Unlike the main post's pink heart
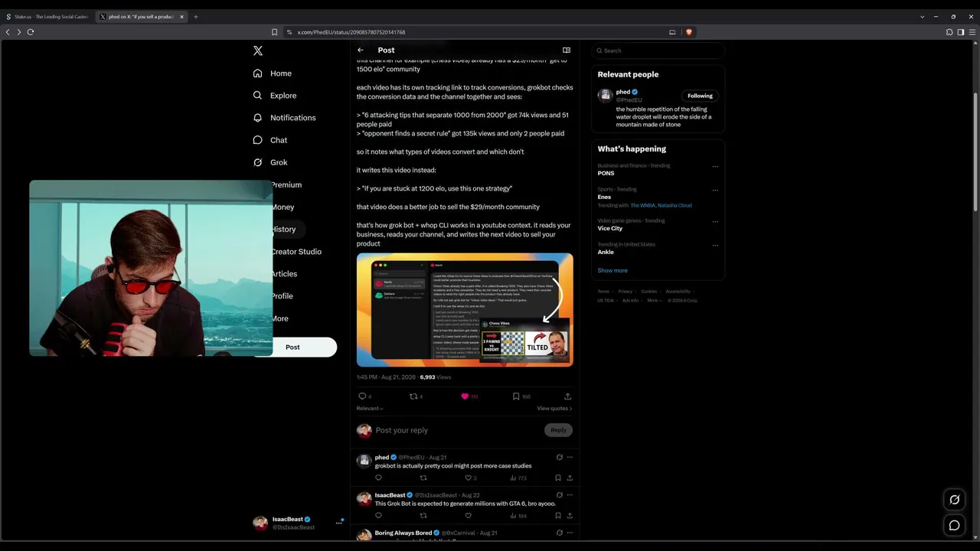This screenshot has width=980, height=551. pos(465,396)
